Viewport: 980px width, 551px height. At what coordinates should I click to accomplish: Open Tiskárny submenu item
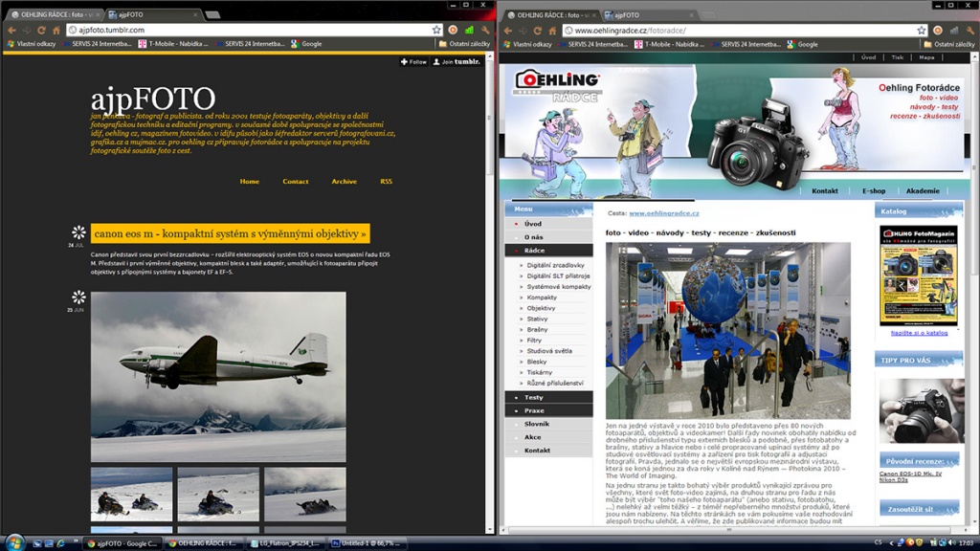coord(539,372)
